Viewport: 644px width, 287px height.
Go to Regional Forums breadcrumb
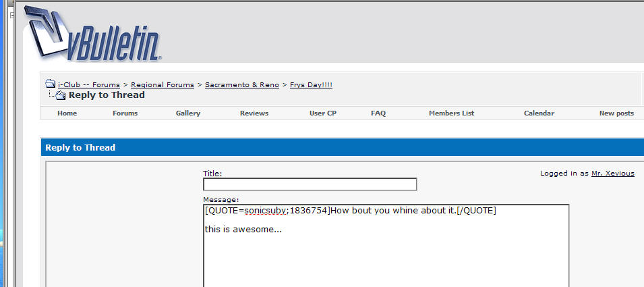point(162,84)
